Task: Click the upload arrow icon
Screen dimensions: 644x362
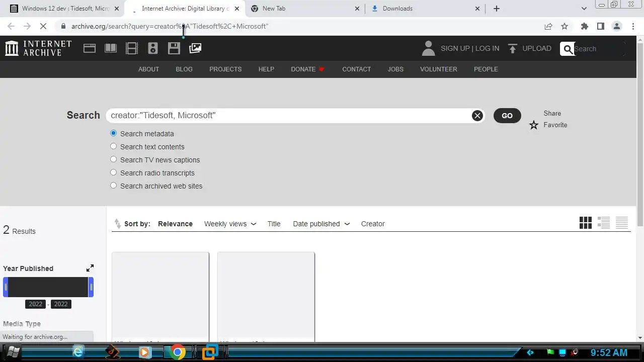Action: [513, 48]
